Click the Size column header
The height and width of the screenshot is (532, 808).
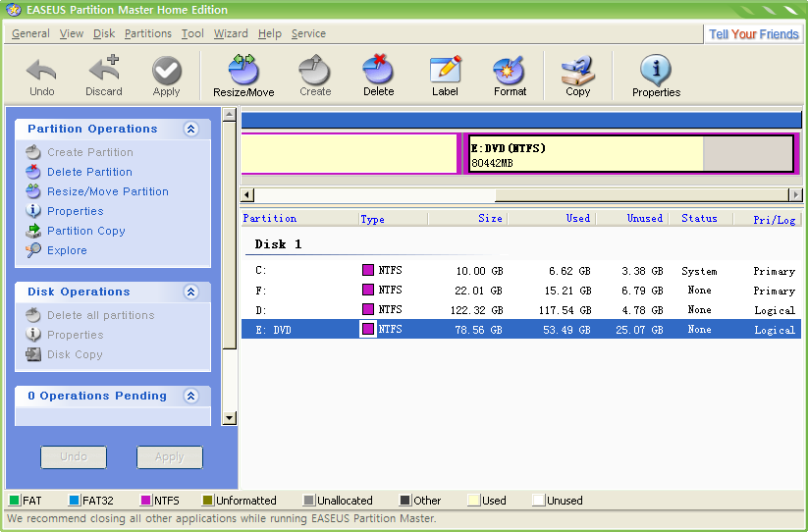tap(467, 218)
